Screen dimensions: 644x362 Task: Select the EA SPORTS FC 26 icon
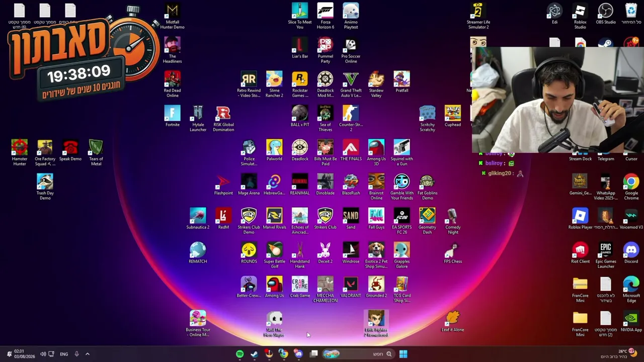pyautogui.click(x=401, y=221)
